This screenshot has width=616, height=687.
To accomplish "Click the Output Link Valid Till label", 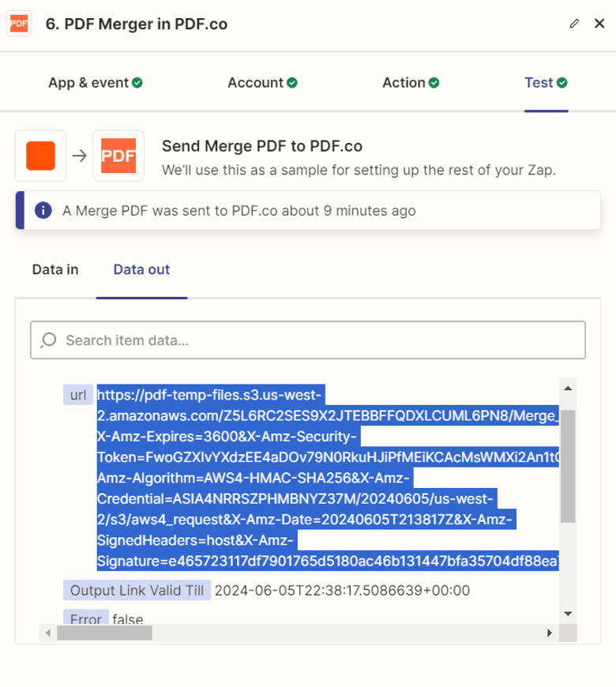I will pos(137,590).
